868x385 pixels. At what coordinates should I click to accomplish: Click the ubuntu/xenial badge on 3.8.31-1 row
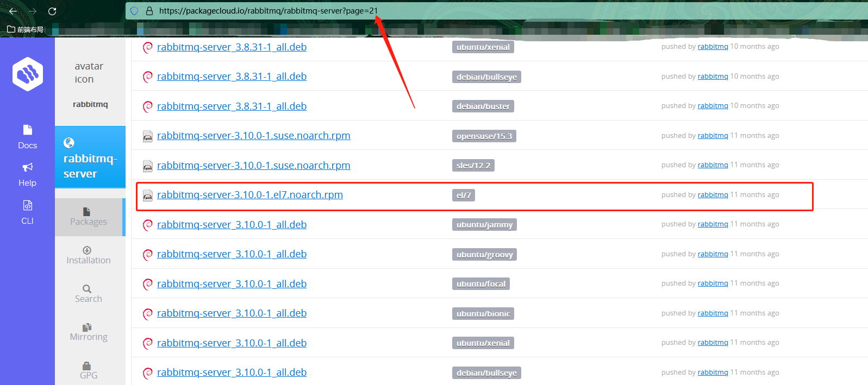483,47
